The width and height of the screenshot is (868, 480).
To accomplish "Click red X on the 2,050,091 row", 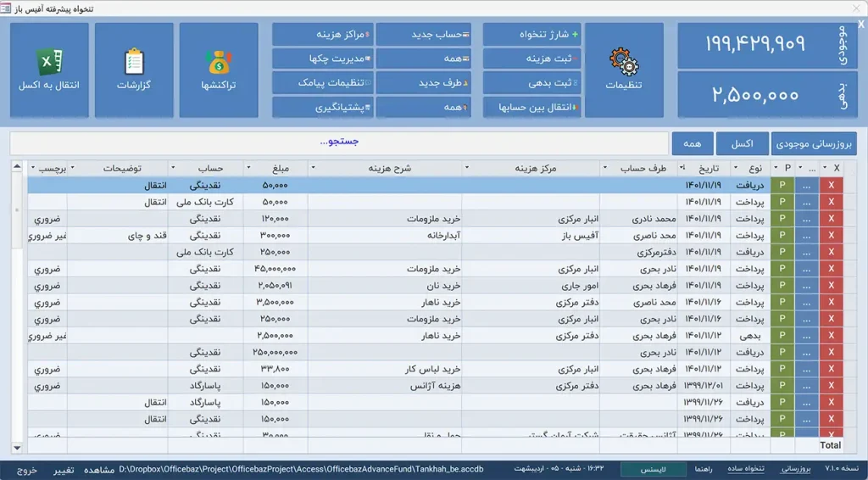I will tap(831, 285).
